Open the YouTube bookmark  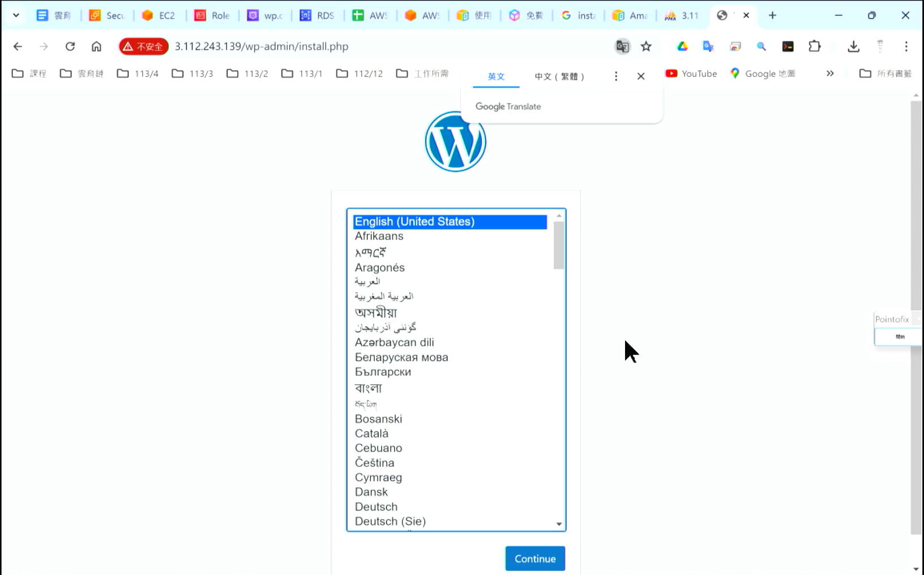pyautogui.click(x=691, y=74)
